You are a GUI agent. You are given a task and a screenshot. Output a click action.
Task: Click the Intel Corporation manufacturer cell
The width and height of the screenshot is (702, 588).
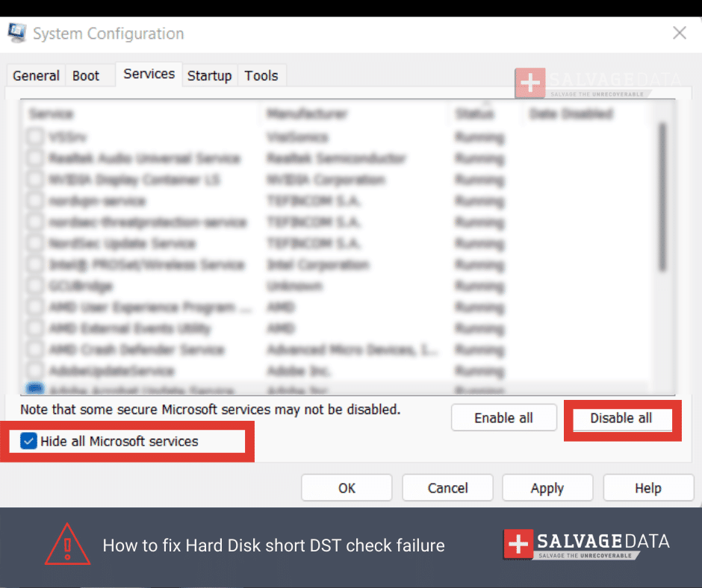[x=318, y=265]
